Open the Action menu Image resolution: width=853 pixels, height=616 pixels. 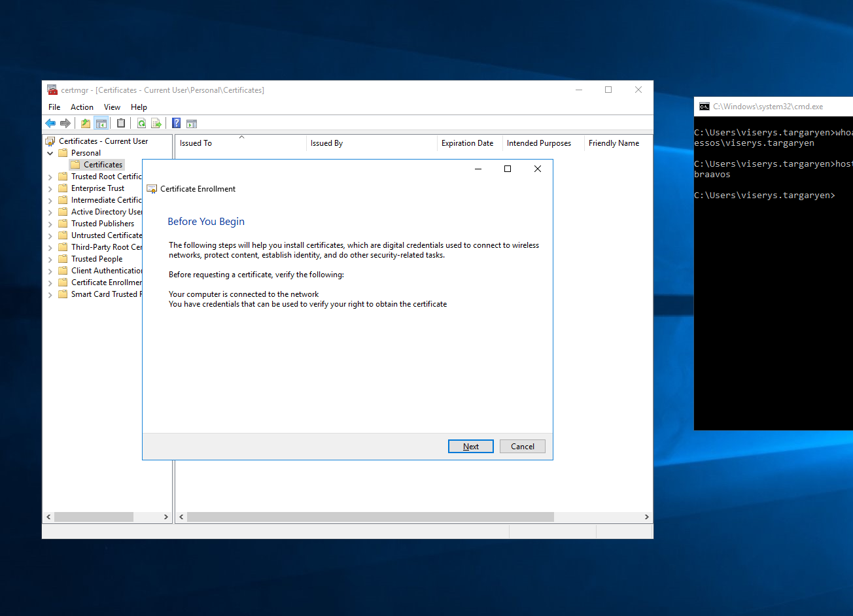coord(82,107)
